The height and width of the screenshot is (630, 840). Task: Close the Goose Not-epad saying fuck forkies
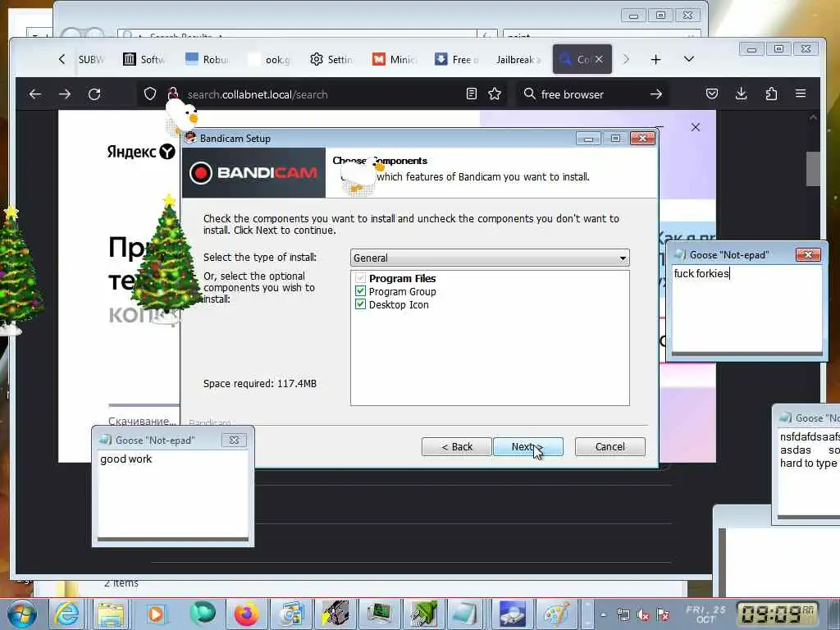point(808,254)
